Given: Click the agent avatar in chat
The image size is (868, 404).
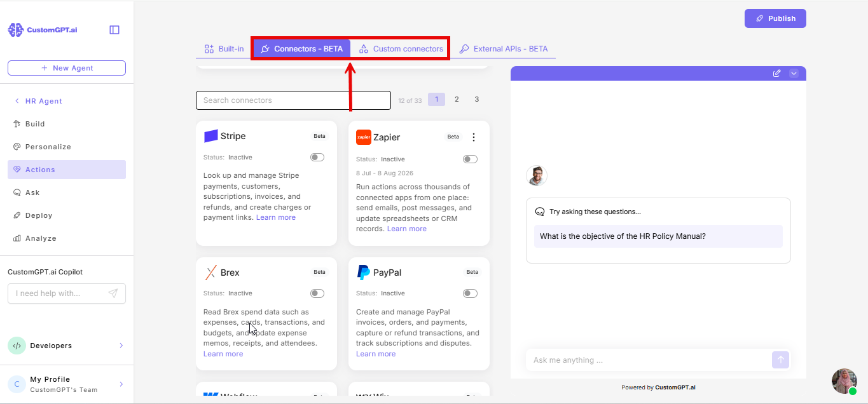Looking at the screenshot, I should coord(537,175).
